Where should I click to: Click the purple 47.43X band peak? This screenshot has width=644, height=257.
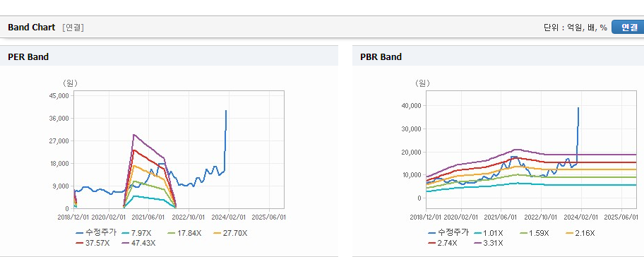click(133, 135)
